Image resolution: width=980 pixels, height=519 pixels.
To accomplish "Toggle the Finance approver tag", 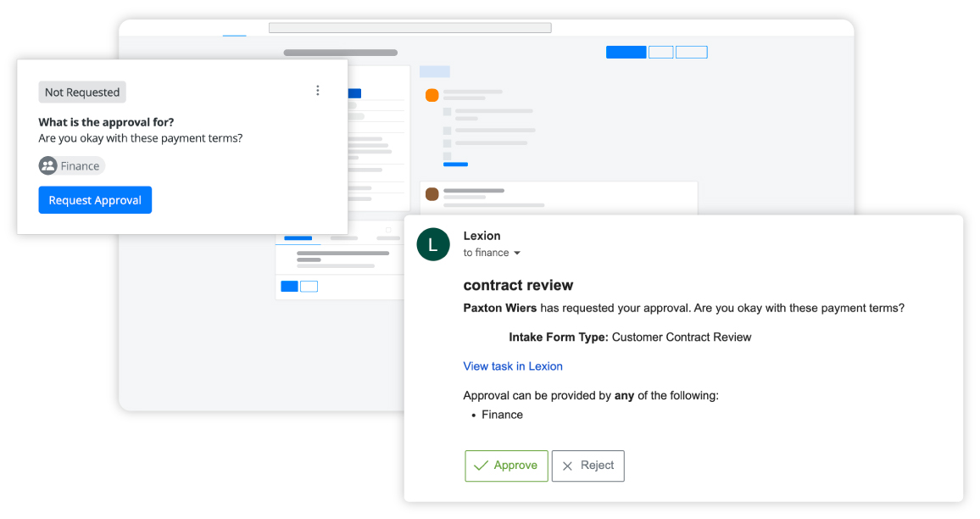I will [71, 165].
